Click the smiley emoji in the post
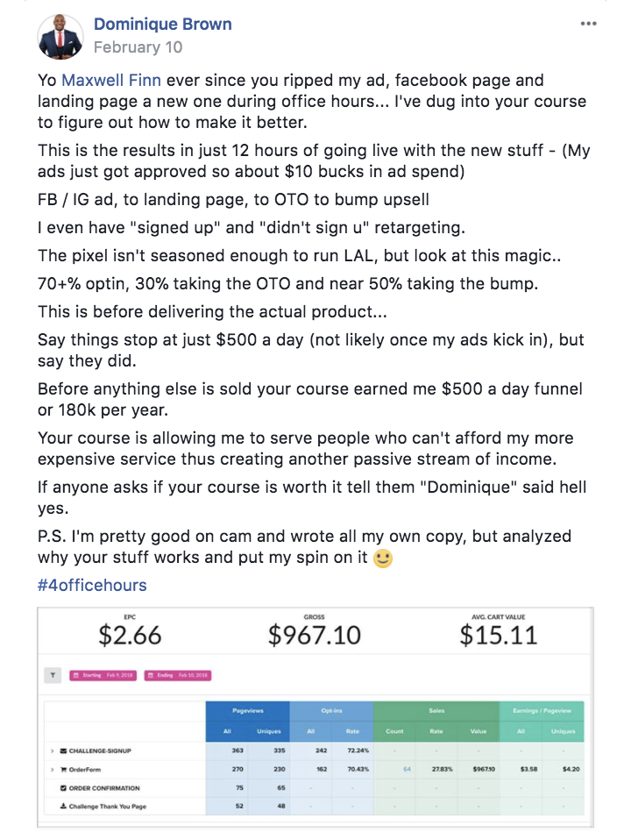 pyautogui.click(x=382, y=559)
